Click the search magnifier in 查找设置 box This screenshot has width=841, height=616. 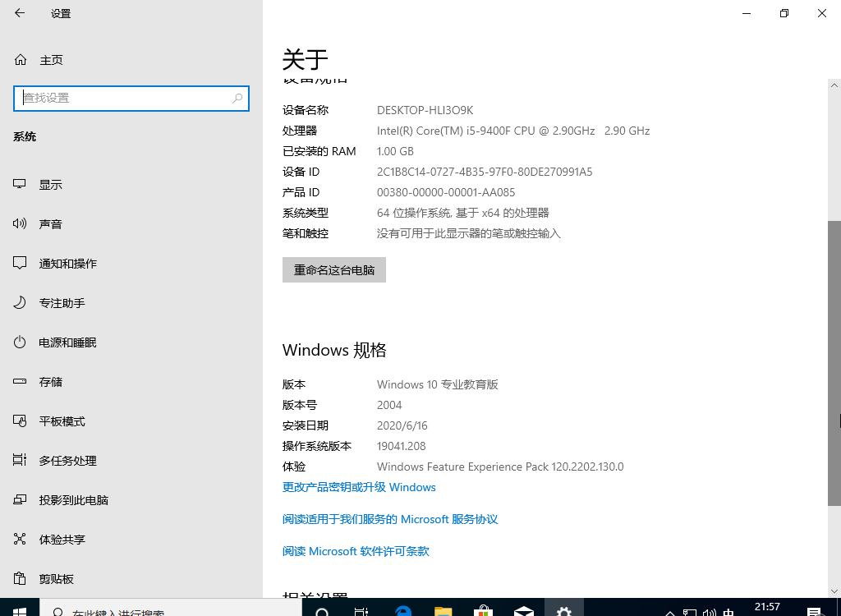[237, 99]
